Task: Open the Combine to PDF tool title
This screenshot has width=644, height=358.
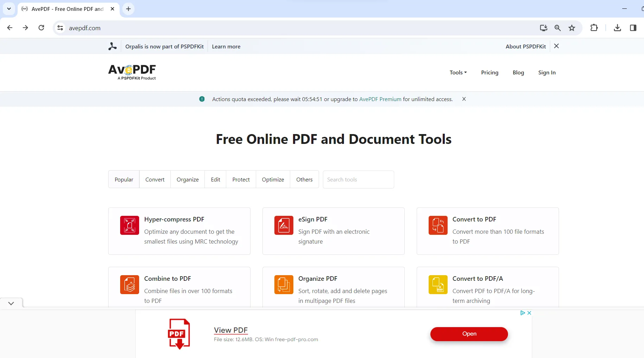Action: tap(168, 279)
